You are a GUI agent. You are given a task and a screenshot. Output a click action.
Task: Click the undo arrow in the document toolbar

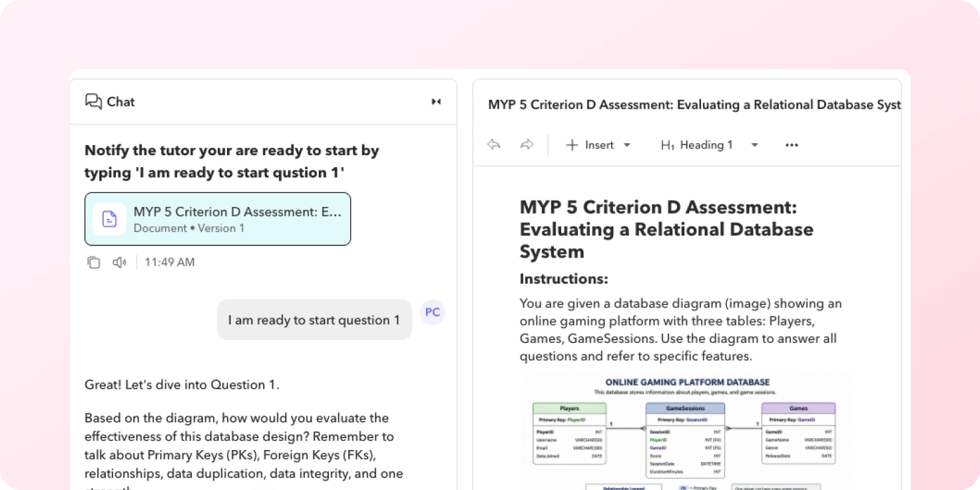[493, 144]
